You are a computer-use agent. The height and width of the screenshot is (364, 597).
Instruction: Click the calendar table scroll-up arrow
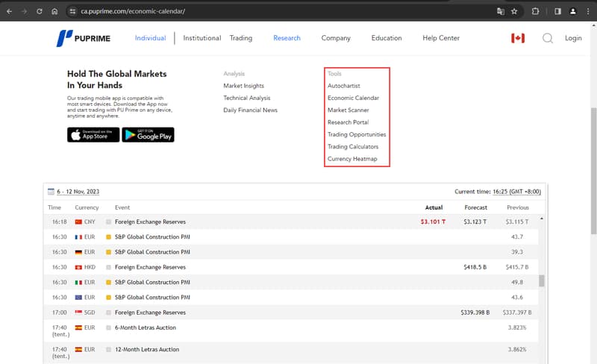pos(542,219)
